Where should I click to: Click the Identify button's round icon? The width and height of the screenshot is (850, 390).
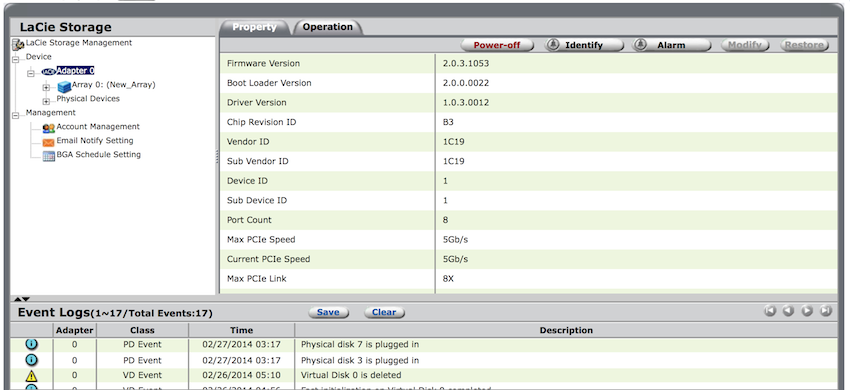[x=552, y=45]
